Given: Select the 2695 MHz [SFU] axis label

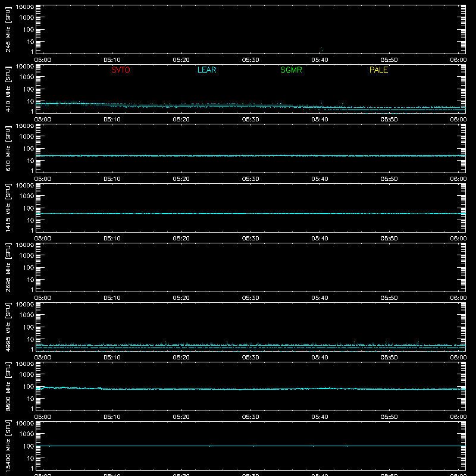Looking at the screenshot, I should pos(8,268).
